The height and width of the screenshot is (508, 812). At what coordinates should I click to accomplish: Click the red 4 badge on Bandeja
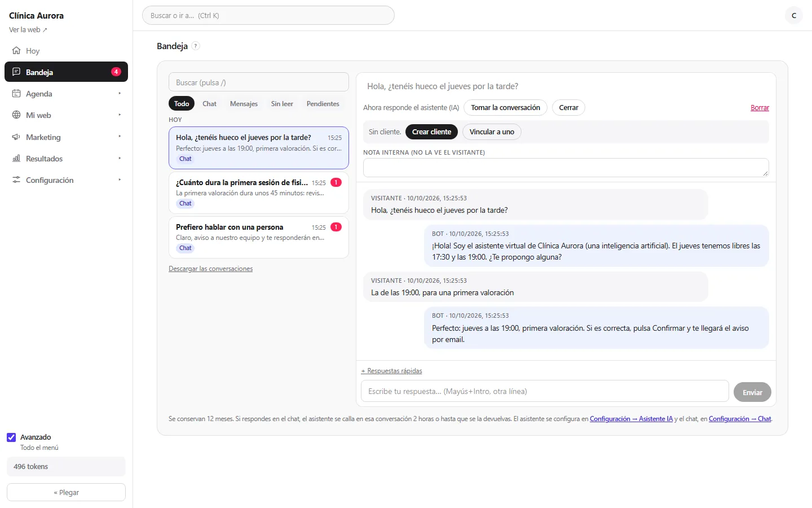click(116, 72)
